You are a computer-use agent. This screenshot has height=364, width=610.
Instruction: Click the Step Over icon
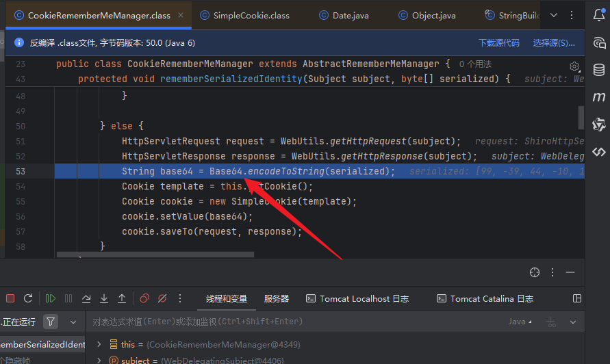pos(86,298)
